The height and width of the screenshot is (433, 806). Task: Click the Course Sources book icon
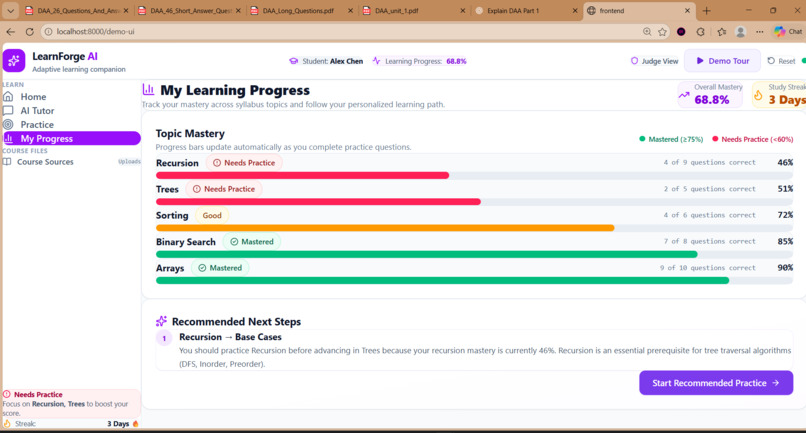click(7, 161)
